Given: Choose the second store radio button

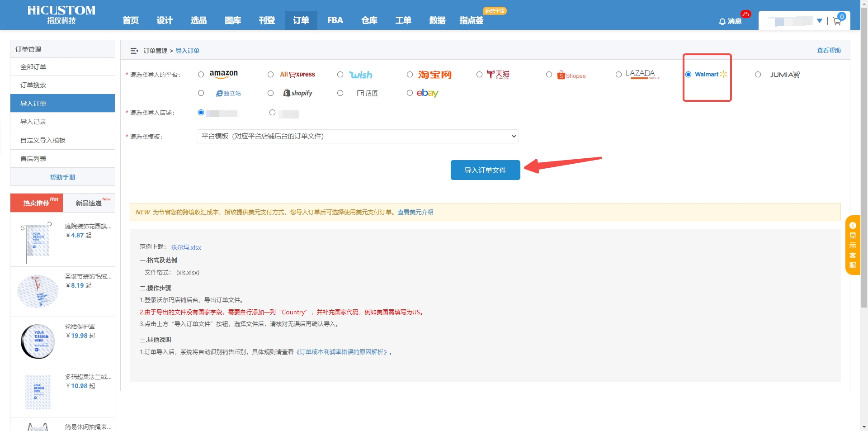Looking at the screenshot, I should tap(273, 113).
